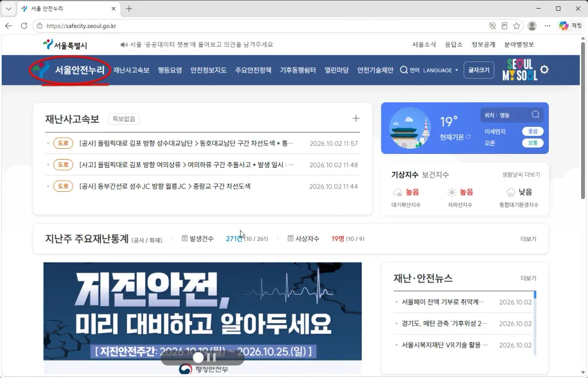Add this page to favorites star
Screen dimensions: 588x378
516,26
